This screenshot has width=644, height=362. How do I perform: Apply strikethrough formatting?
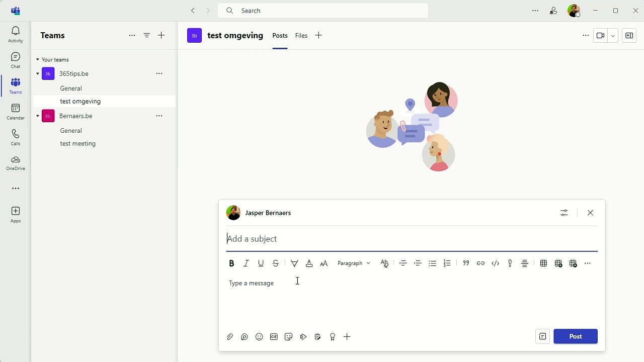[275, 263]
